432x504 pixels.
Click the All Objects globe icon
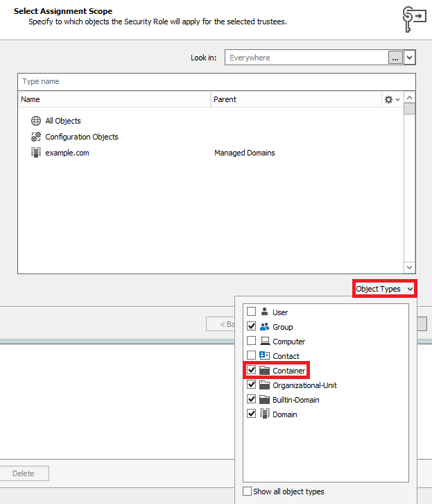[x=36, y=121]
